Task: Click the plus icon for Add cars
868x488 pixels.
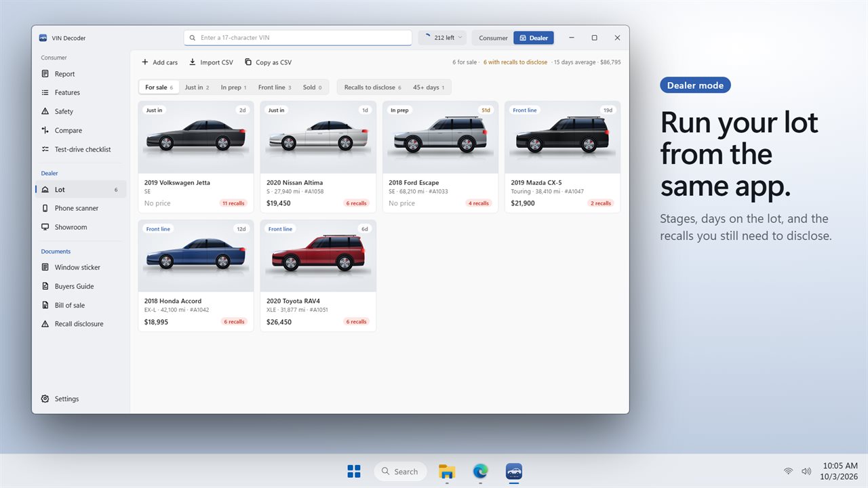Action: (x=144, y=62)
